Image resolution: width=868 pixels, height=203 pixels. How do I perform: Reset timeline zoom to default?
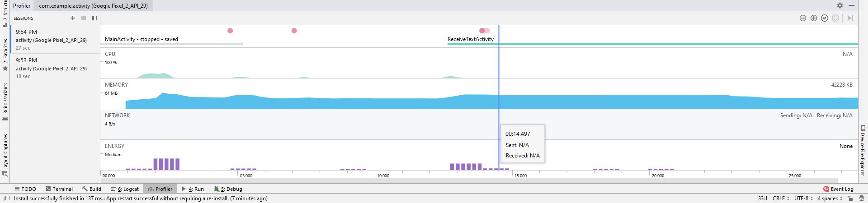point(825,18)
